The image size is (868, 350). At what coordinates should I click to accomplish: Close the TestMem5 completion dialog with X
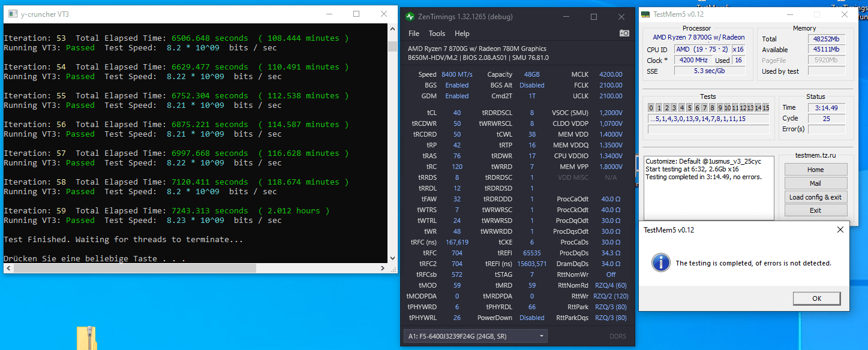pyautogui.click(x=840, y=230)
